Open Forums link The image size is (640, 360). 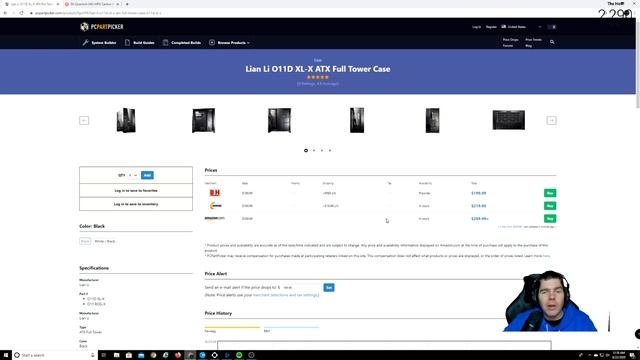[508, 46]
